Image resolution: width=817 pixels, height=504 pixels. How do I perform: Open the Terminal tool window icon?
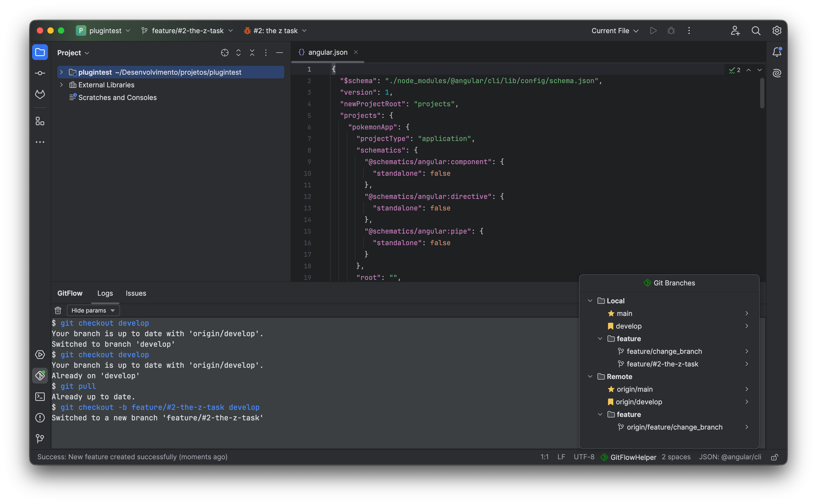[40, 396]
